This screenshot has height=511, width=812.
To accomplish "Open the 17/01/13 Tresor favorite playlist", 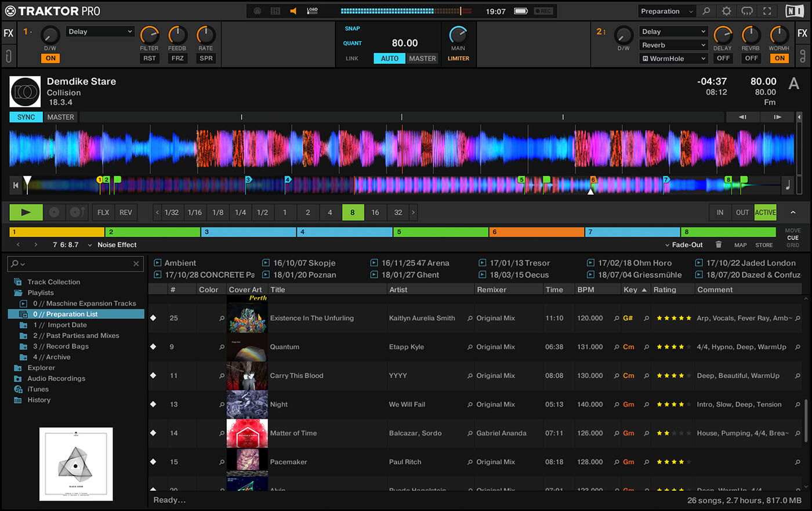I will pos(514,263).
